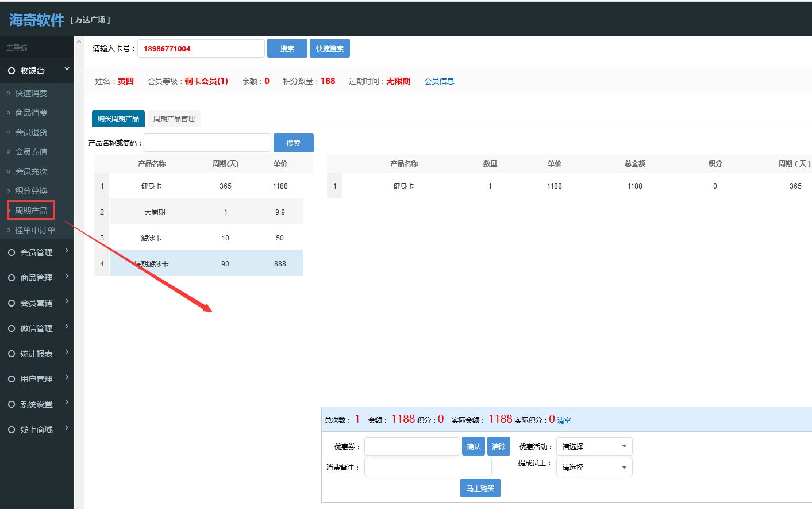Click the 系统设置 circle icon
This screenshot has width=812, height=509.
click(x=11, y=404)
